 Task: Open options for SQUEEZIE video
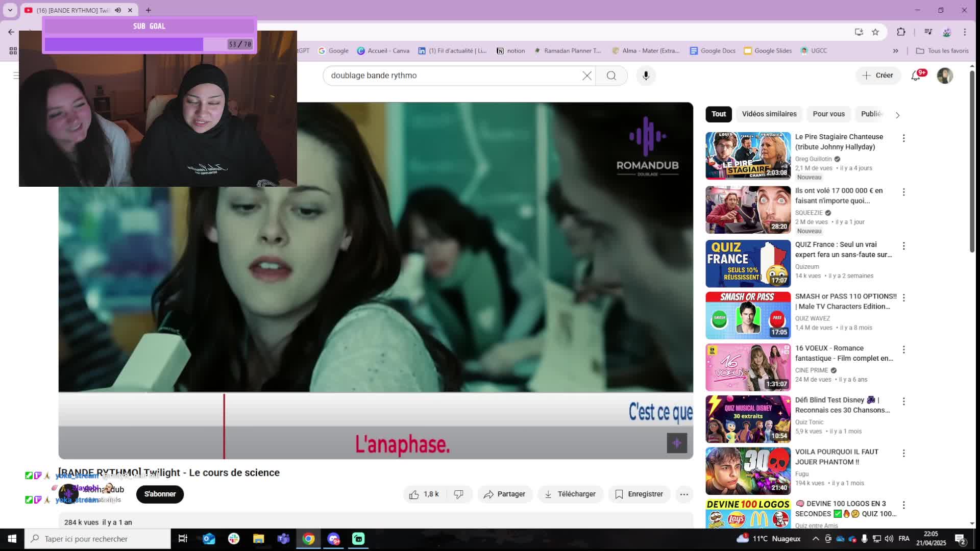904,192
